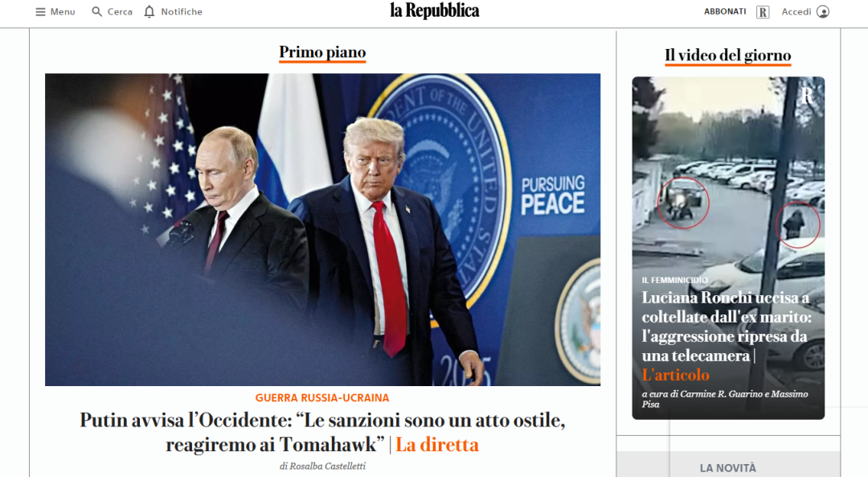Follow the La diretta live link
868x477 pixels.
[x=436, y=445]
